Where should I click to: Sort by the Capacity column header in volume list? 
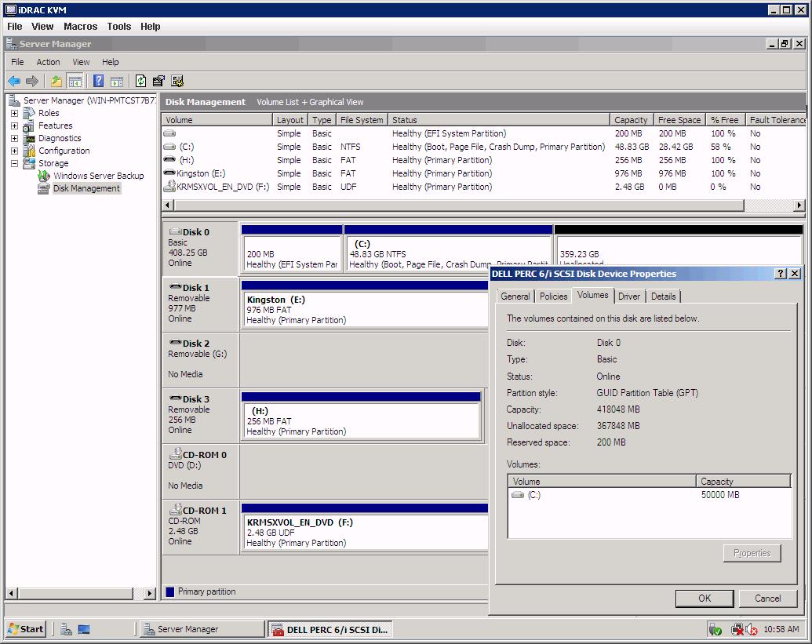click(632, 119)
